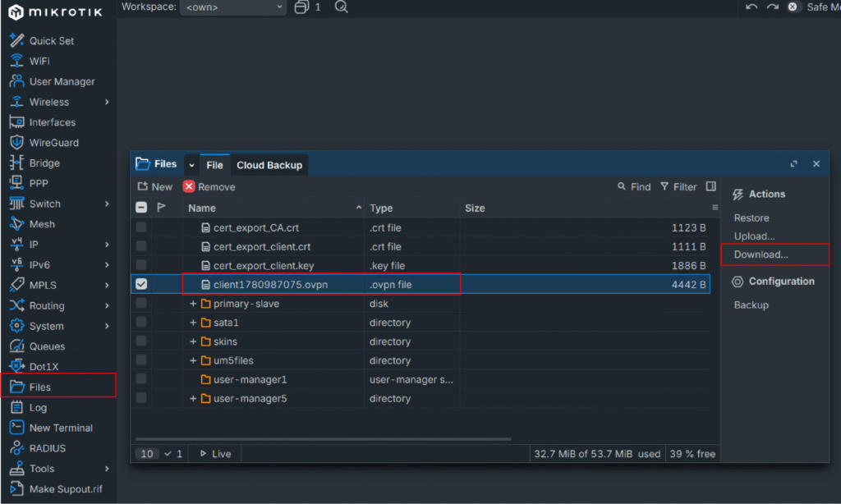Screen dimensions: 841x504
Task: Click the flag column header icon
Action: (x=162, y=208)
